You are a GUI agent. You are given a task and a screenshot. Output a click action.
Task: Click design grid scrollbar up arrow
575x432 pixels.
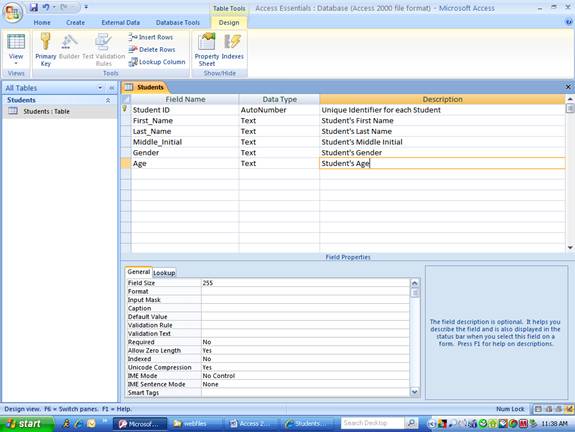pos(570,99)
